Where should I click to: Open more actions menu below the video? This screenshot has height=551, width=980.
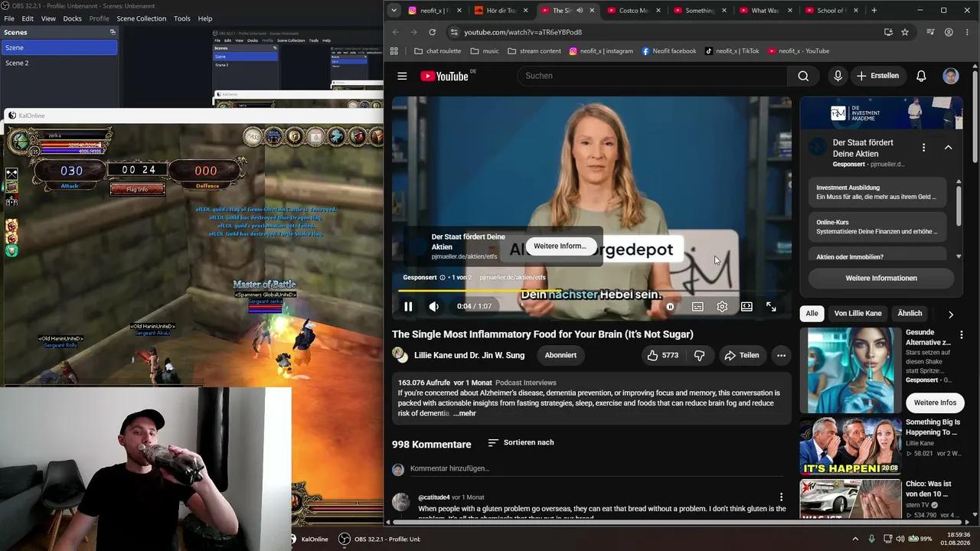pos(781,355)
